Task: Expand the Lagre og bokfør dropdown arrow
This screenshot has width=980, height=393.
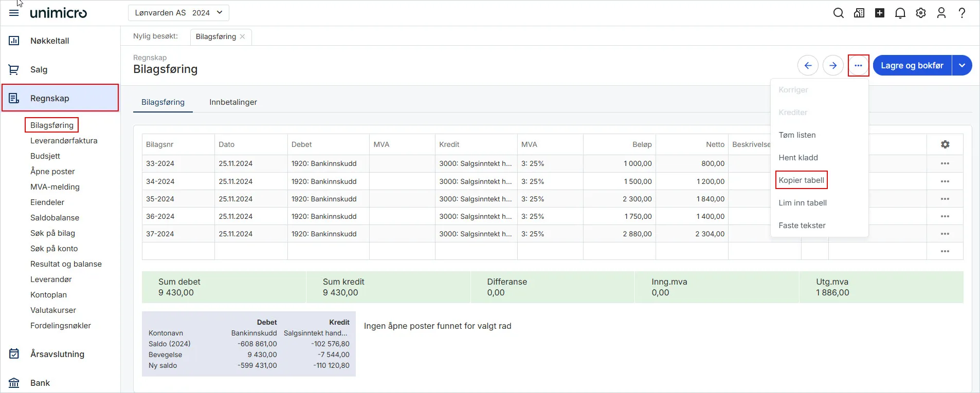Action: coord(962,65)
